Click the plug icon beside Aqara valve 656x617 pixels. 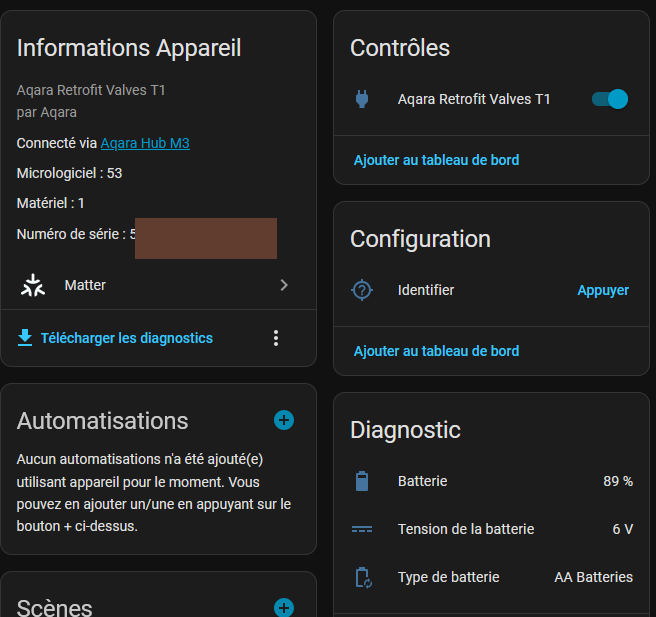(362, 99)
